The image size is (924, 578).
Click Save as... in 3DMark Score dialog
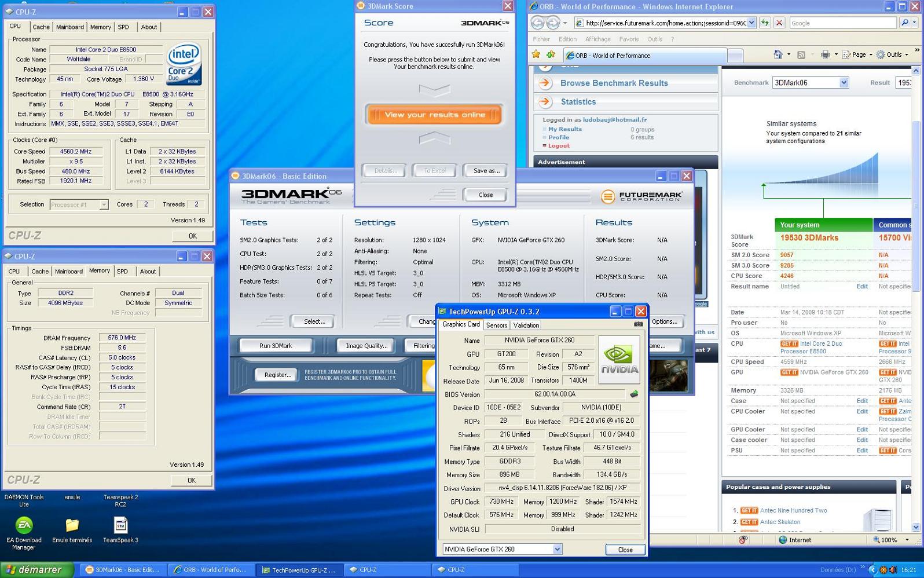486,170
